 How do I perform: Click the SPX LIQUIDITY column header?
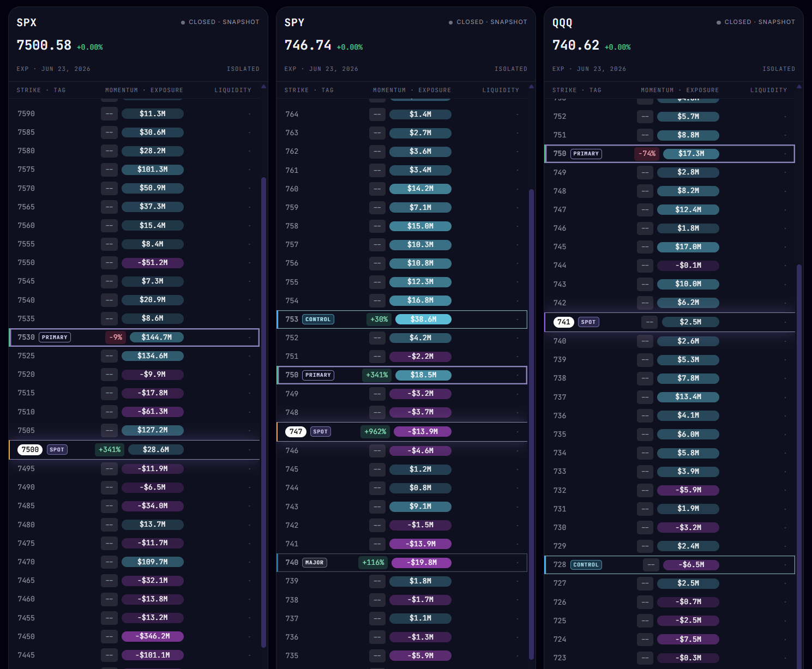click(233, 91)
